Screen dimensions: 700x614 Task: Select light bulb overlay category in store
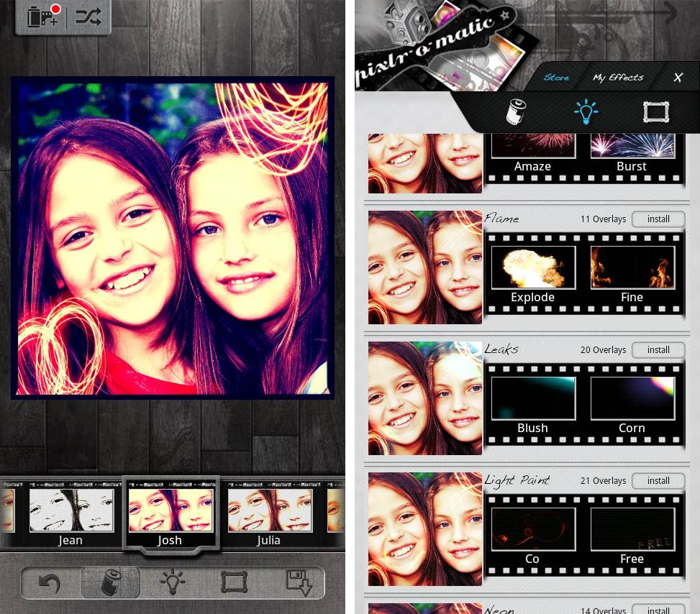(x=586, y=112)
